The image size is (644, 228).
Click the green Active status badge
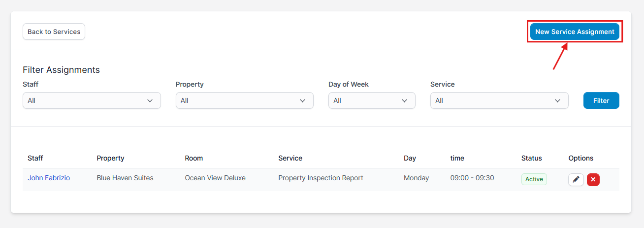click(534, 179)
